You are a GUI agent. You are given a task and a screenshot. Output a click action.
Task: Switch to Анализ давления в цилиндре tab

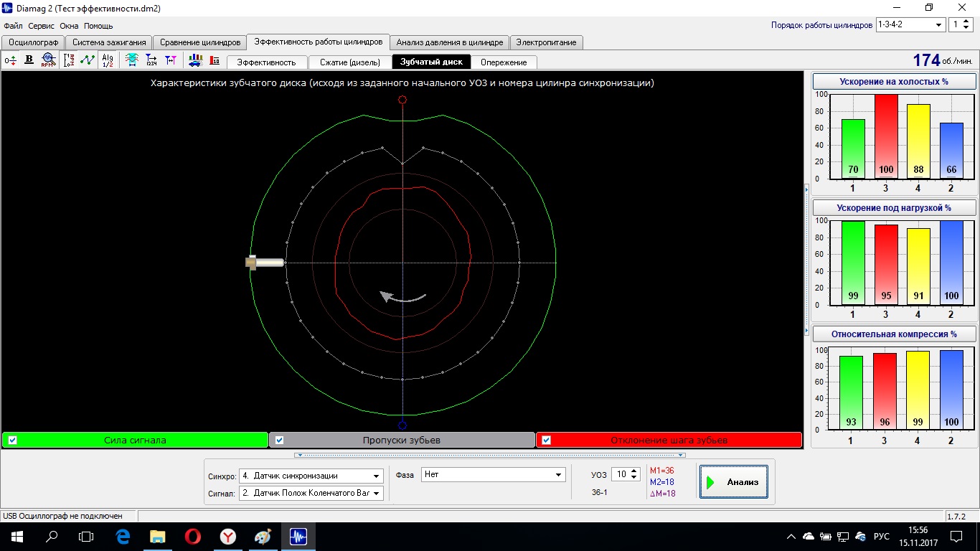coord(450,42)
